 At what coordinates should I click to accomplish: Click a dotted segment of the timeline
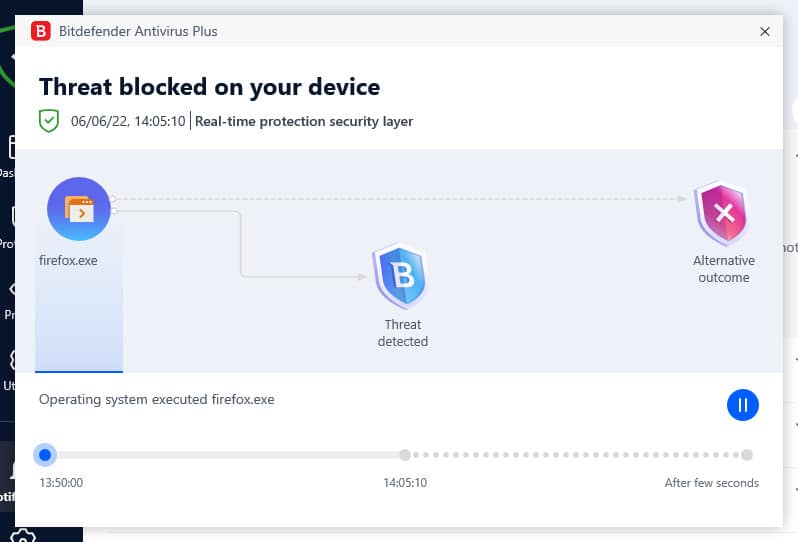(576, 455)
